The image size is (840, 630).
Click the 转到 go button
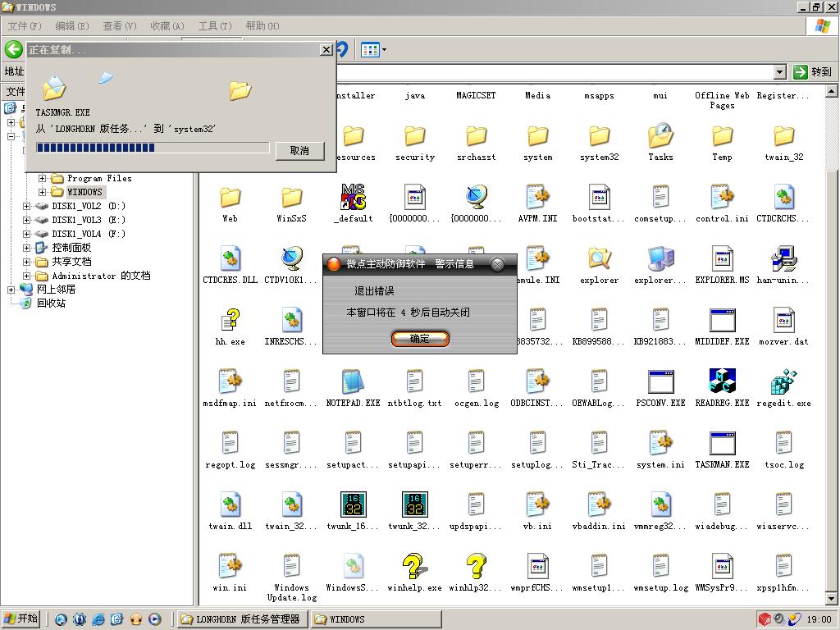pyautogui.click(x=813, y=72)
